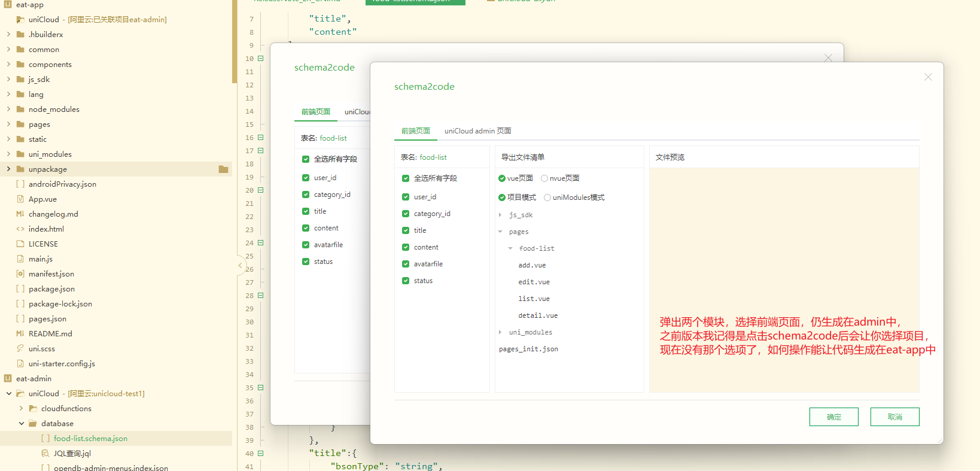Expand the cloudfunctions folder in eat-admin
Viewport: 980px width, 471px height.
(x=22, y=409)
